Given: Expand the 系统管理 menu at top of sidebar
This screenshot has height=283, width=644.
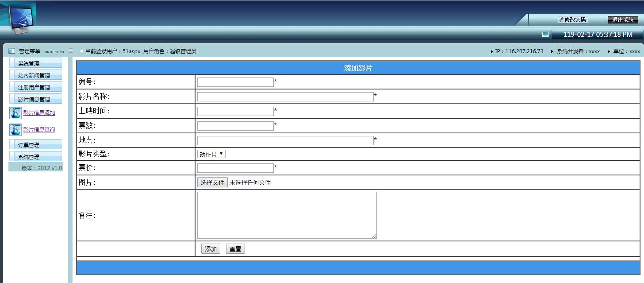Looking at the screenshot, I should pos(35,64).
